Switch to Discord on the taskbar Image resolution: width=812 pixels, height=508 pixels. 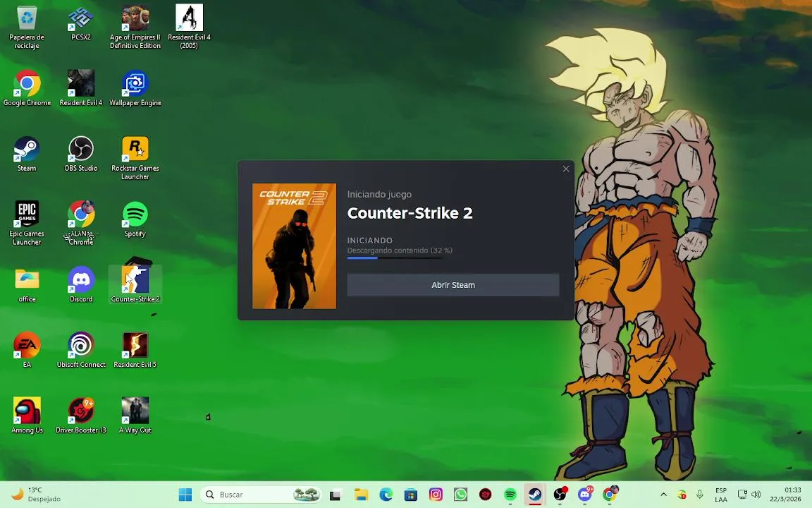pos(584,495)
